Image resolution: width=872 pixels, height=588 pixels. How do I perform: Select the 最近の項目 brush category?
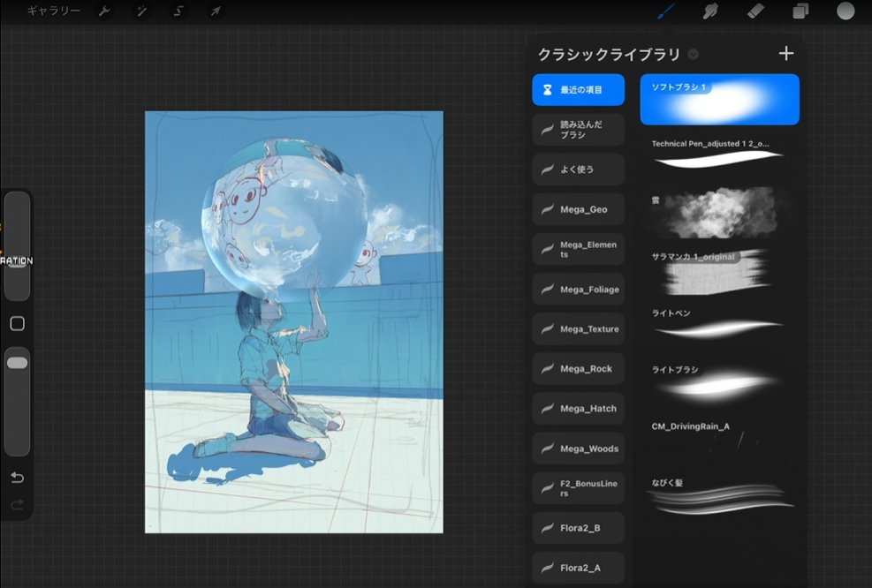click(x=579, y=89)
